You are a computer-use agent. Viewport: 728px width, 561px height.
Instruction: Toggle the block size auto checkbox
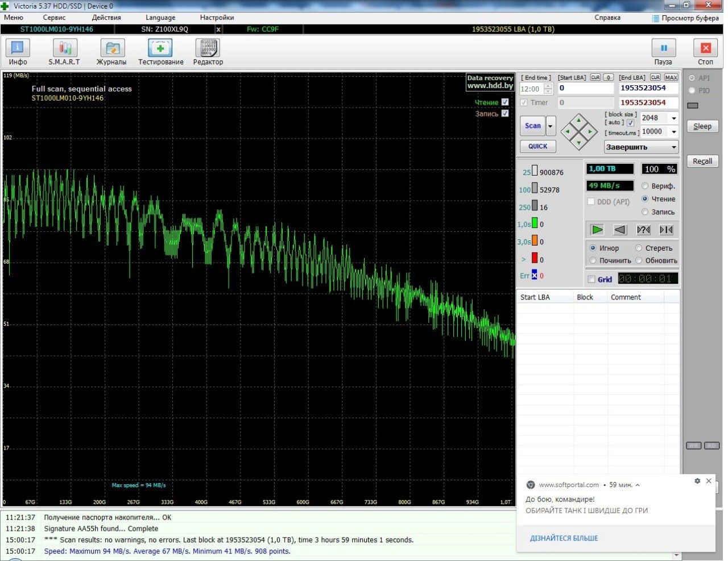coord(630,123)
